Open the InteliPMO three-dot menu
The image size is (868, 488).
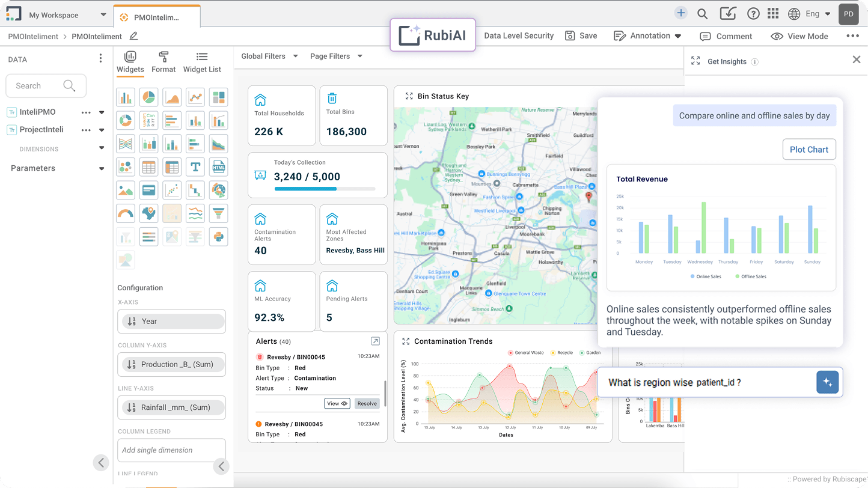point(87,112)
